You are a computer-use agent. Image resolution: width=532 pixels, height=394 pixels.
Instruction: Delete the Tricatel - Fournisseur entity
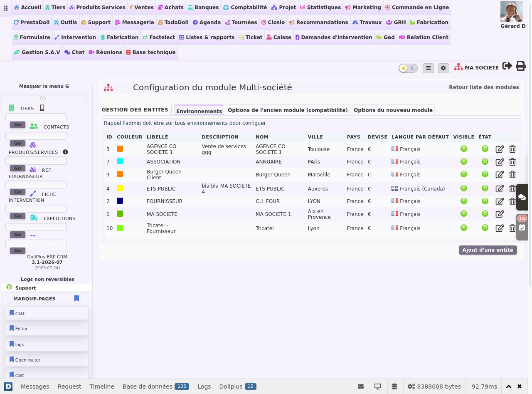click(x=512, y=228)
